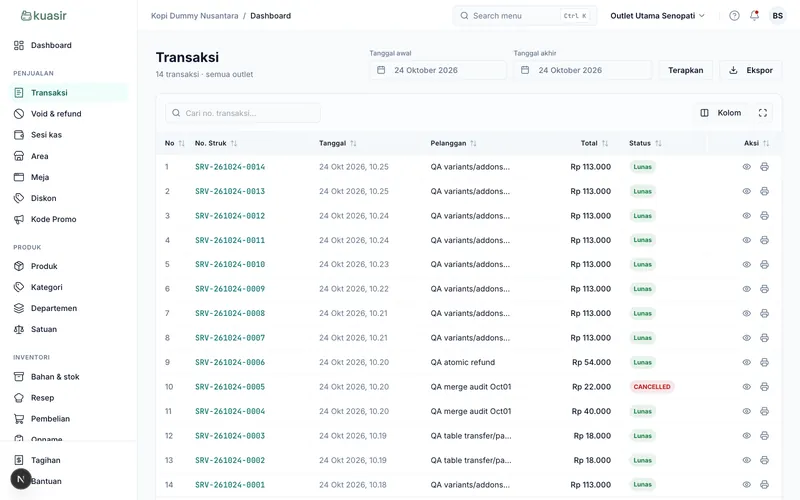Print receipt SRV-261024-0003

(x=764, y=436)
